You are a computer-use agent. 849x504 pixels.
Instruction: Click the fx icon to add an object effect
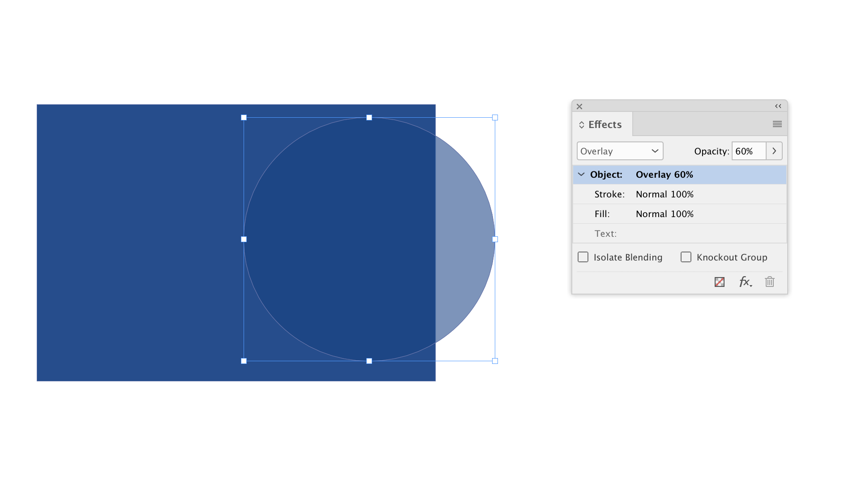point(745,282)
